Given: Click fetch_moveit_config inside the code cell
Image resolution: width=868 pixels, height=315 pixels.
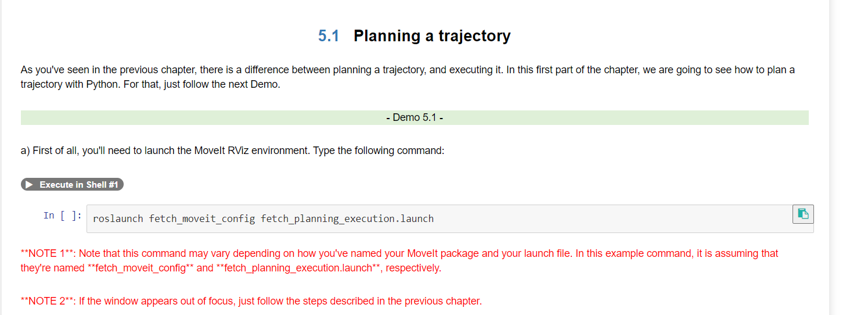Looking at the screenshot, I should (201, 219).
